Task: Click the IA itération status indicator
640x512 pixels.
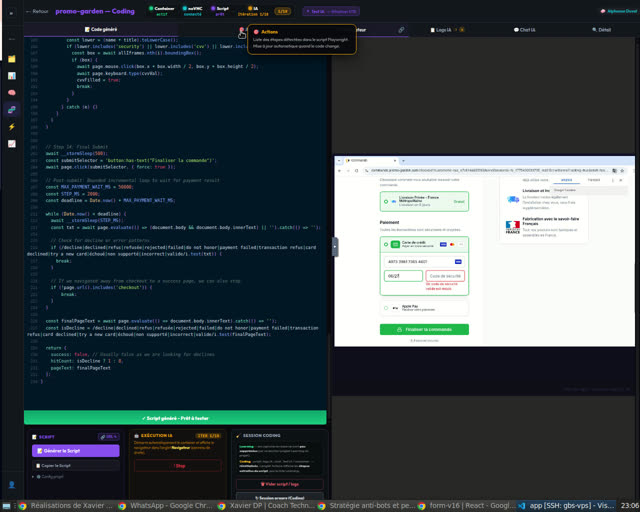Action: point(253,11)
